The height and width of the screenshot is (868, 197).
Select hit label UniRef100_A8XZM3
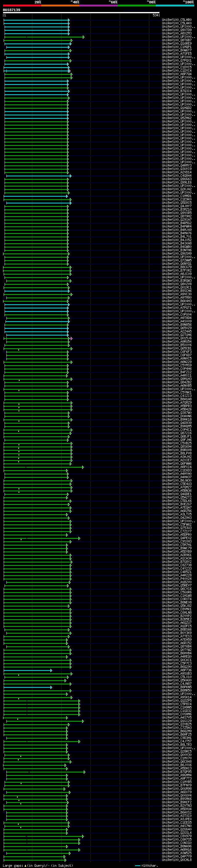click(x=177, y=33)
